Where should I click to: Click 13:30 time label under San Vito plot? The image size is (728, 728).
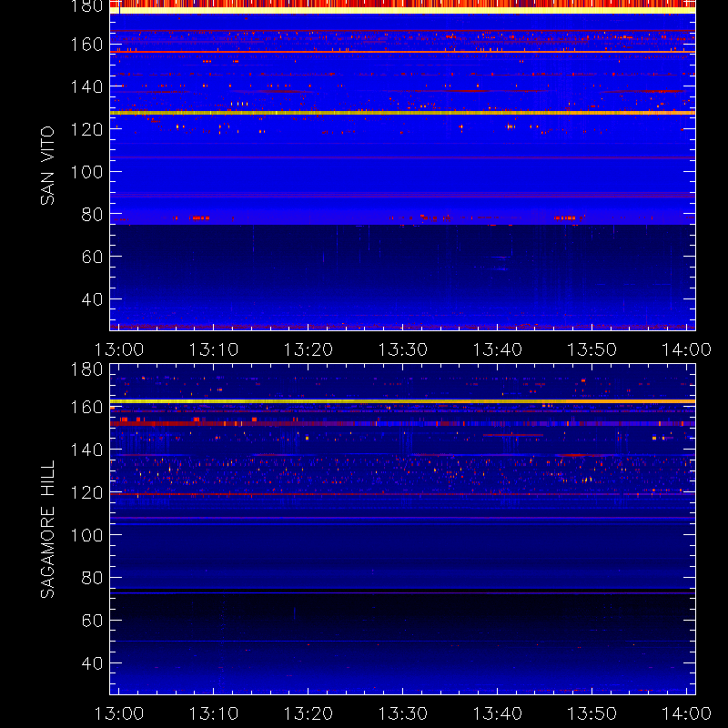coord(402,349)
